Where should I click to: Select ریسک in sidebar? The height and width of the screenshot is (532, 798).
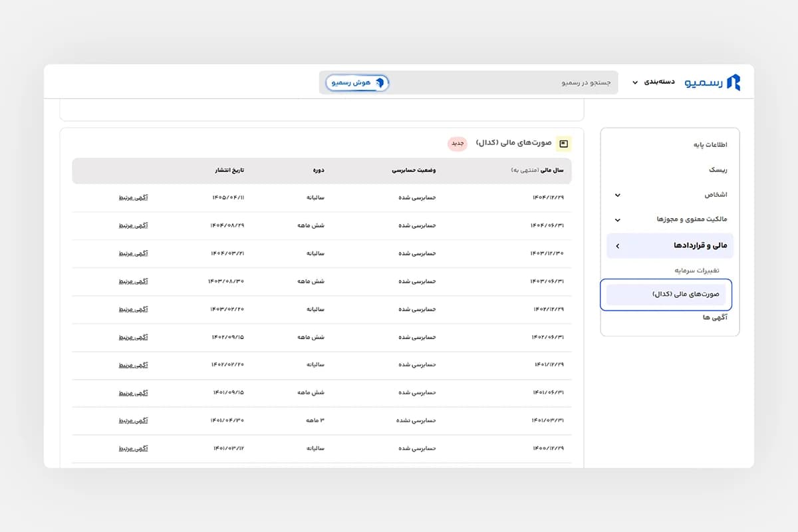pyautogui.click(x=718, y=170)
